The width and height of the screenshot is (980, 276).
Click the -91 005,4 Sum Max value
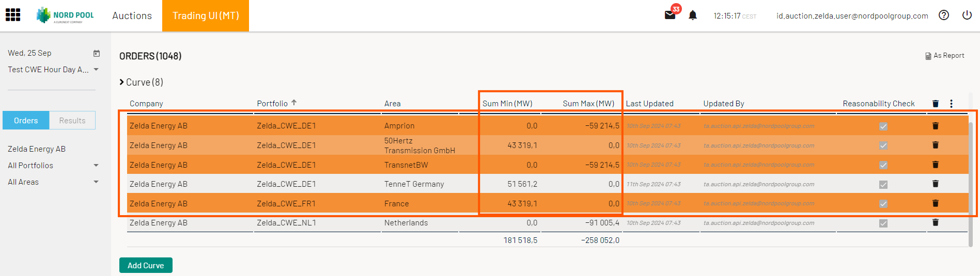pos(602,223)
